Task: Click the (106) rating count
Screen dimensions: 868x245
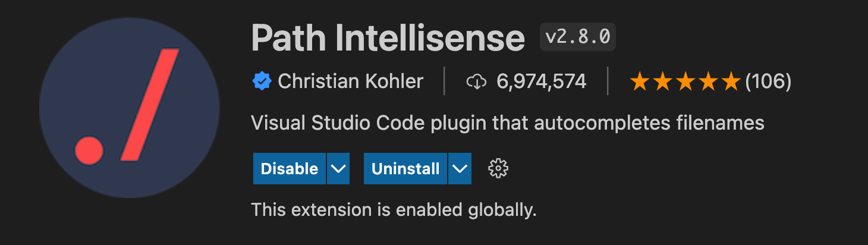Action: click(x=768, y=81)
